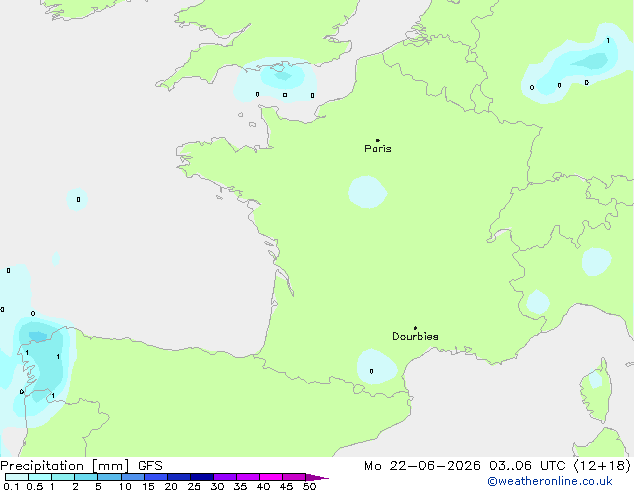634x490 pixels.
Task: Click the legend label '15'
Action: click(148, 486)
